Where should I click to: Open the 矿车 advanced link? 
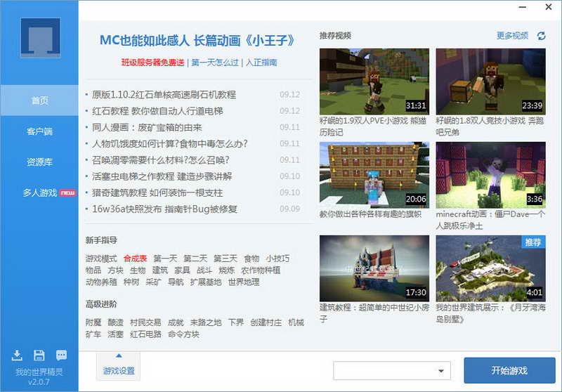(93, 334)
